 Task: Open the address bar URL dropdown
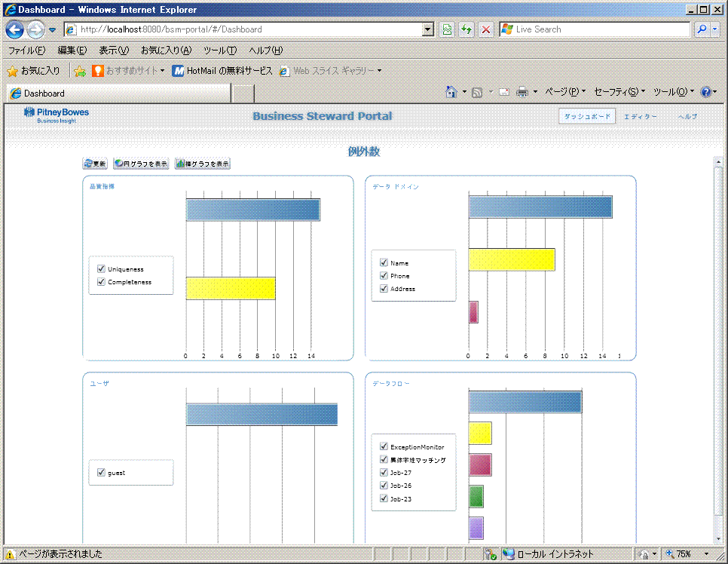coord(428,29)
